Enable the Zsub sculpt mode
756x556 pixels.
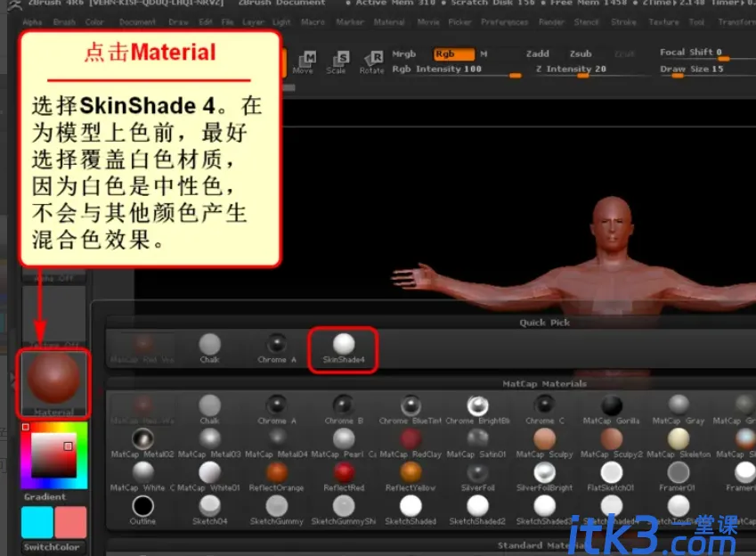581,53
